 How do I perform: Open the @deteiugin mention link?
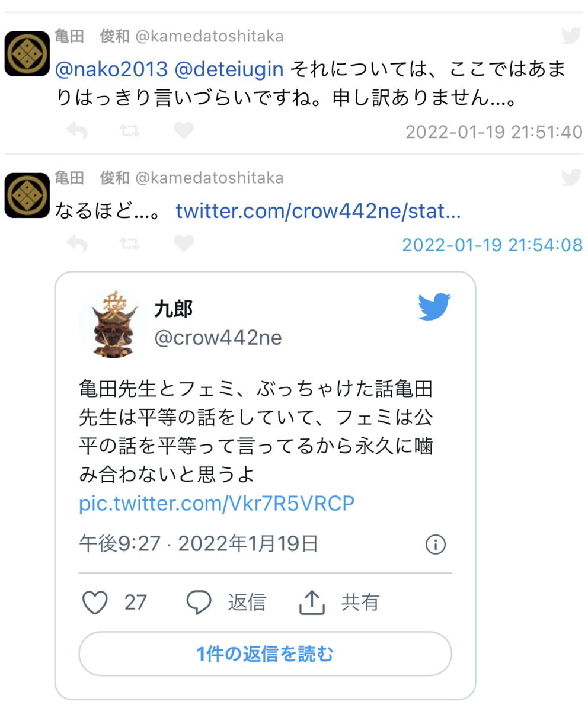pos(229,71)
